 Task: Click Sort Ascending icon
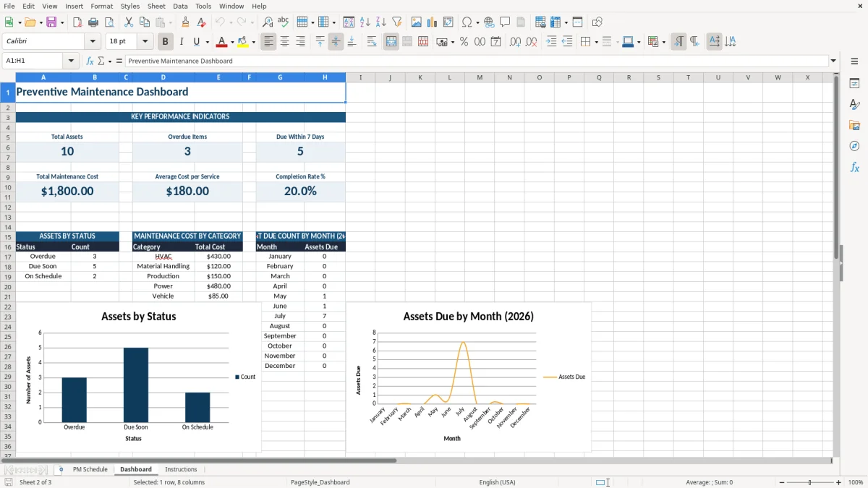click(x=365, y=22)
